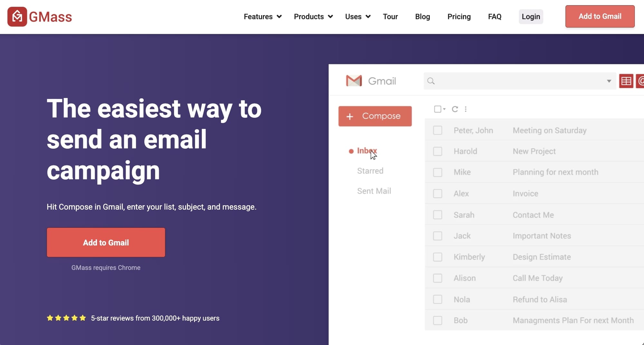
Task: Click the plus icon on Compose
Action: point(349,116)
